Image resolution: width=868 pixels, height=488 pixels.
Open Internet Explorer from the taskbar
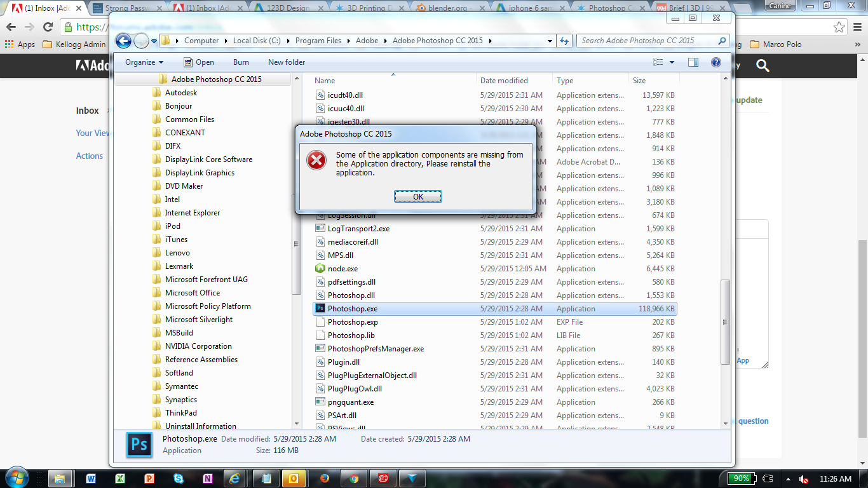click(236, 478)
